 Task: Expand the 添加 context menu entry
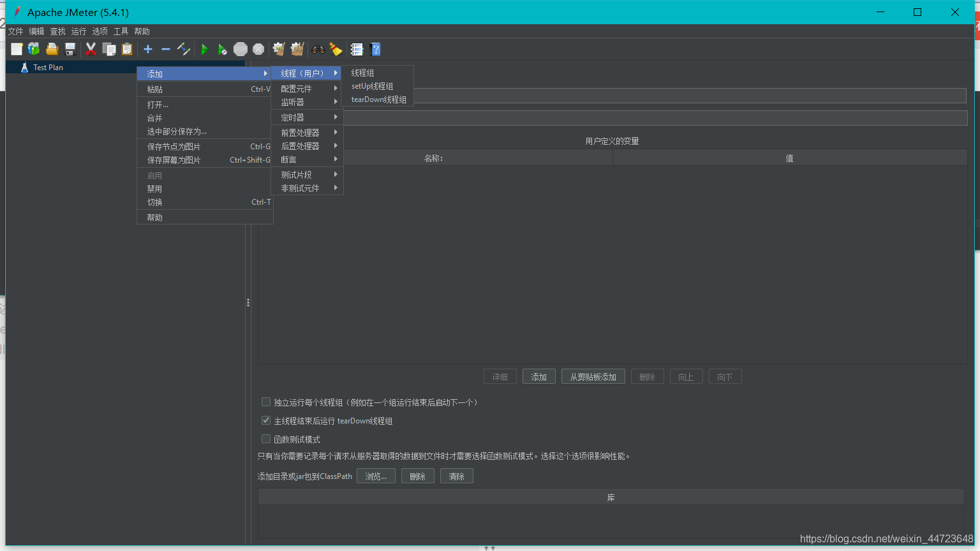[204, 74]
